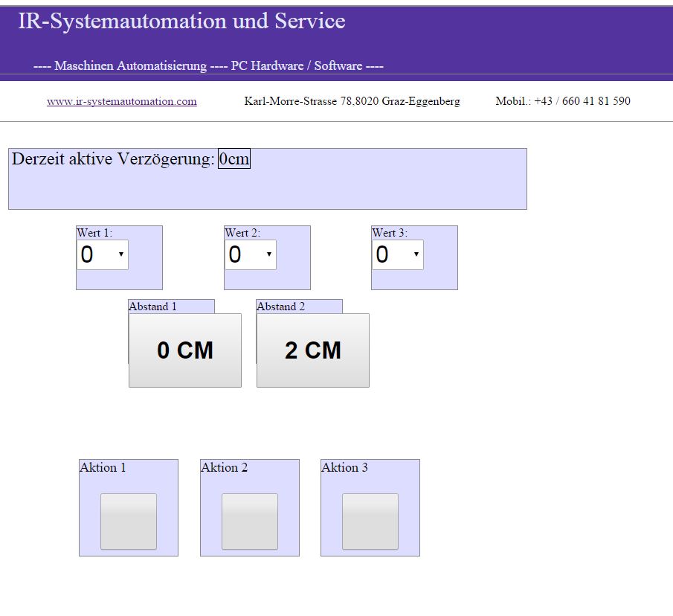
Task: Open the Wert 2 dropdown
Action: coord(250,254)
